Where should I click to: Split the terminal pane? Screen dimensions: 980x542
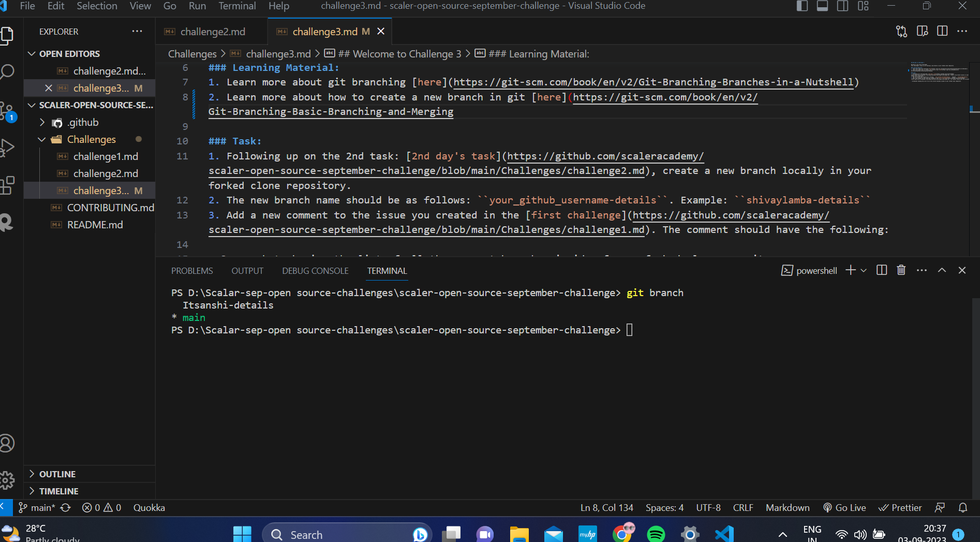(x=882, y=270)
